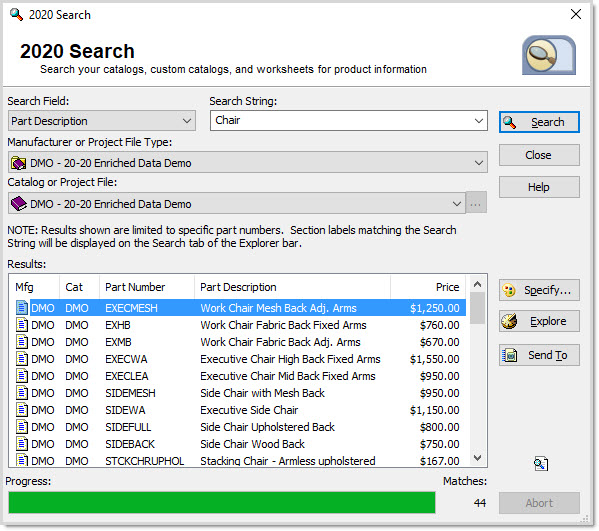599x531 pixels.
Task: Select 'Executive Chair Mid Back Fixed Arms' row
Action: click(x=241, y=376)
